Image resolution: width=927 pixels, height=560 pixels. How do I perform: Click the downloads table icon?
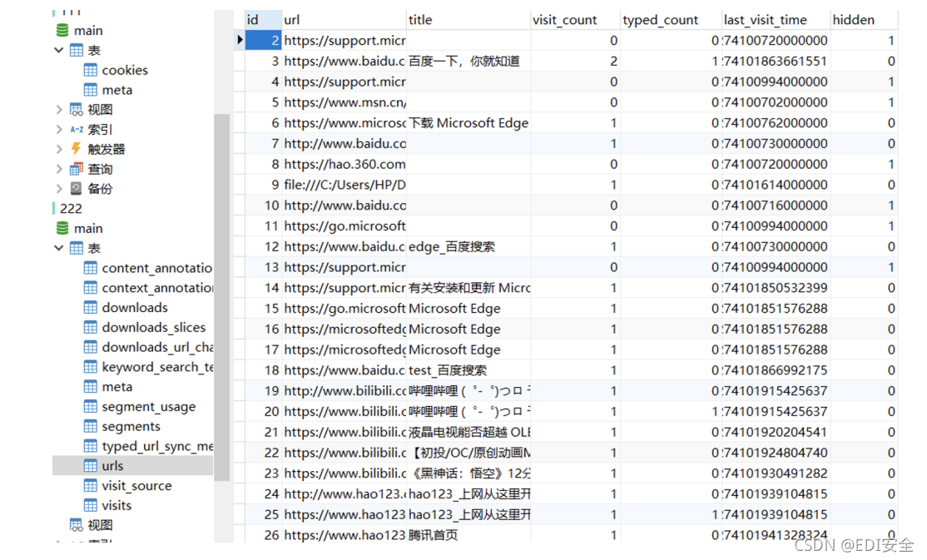click(x=91, y=308)
